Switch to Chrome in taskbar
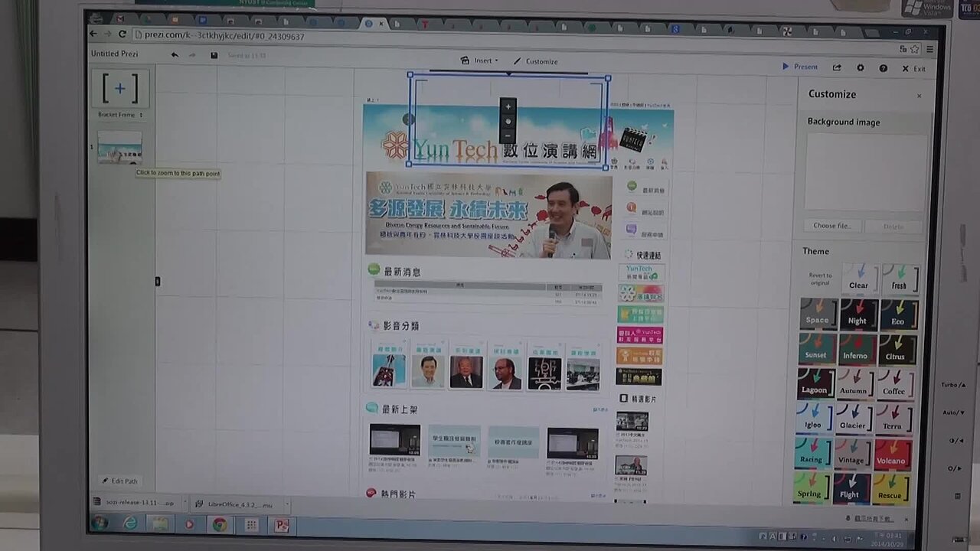 (x=220, y=525)
